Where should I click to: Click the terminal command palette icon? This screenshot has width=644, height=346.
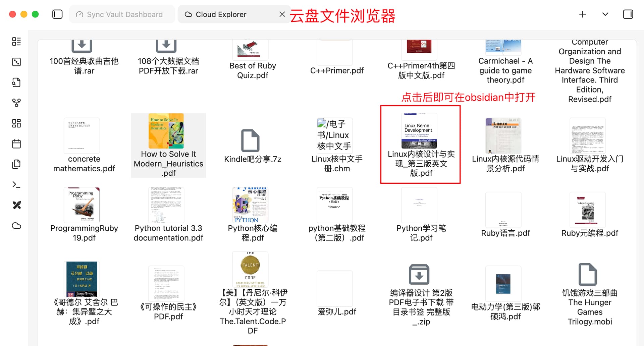[16, 185]
